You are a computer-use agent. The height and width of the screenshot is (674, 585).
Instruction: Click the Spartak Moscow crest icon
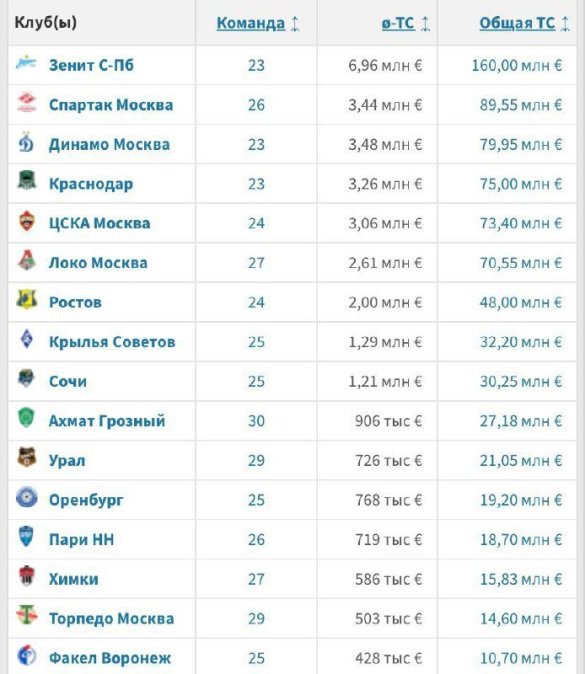click(27, 102)
